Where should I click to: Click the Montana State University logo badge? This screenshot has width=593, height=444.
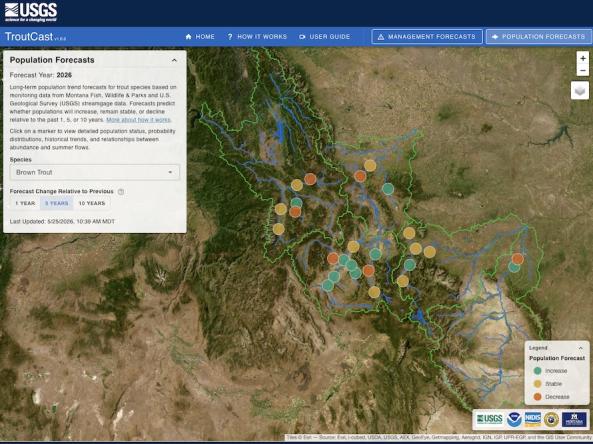click(574, 419)
